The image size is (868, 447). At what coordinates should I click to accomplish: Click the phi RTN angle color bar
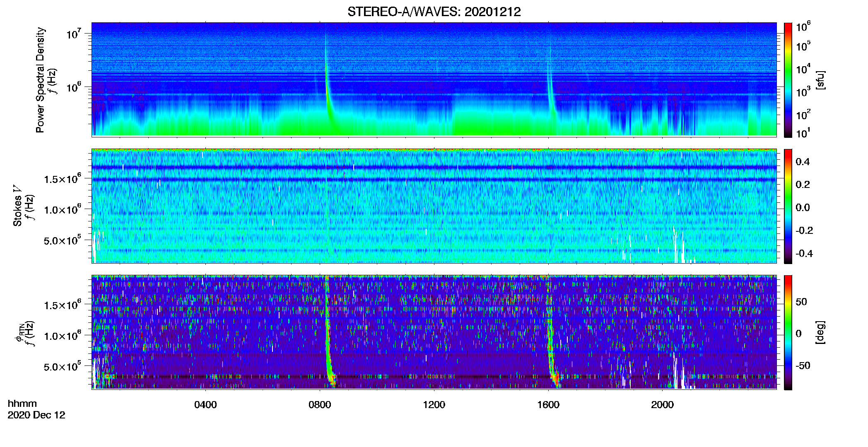[x=788, y=332]
